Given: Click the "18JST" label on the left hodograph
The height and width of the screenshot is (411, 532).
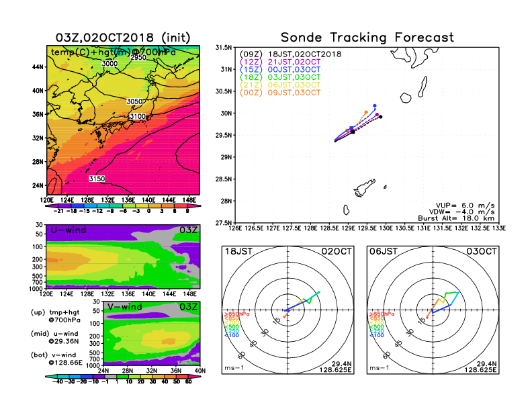Looking at the screenshot, I should click(x=239, y=251).
